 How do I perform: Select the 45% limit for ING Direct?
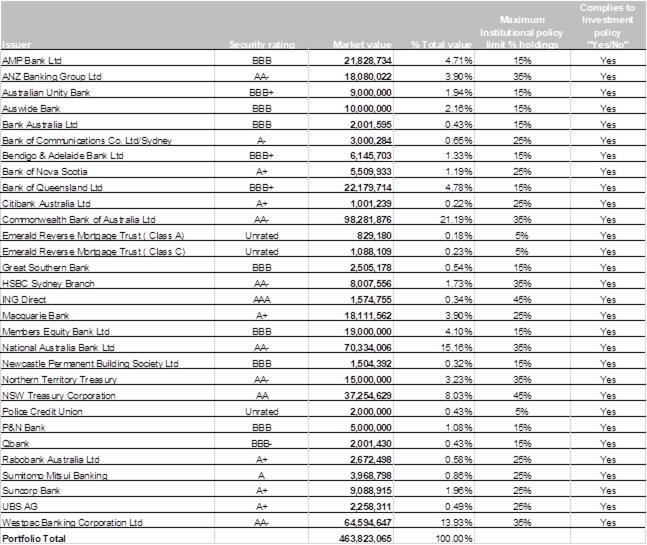pos(522,300)
